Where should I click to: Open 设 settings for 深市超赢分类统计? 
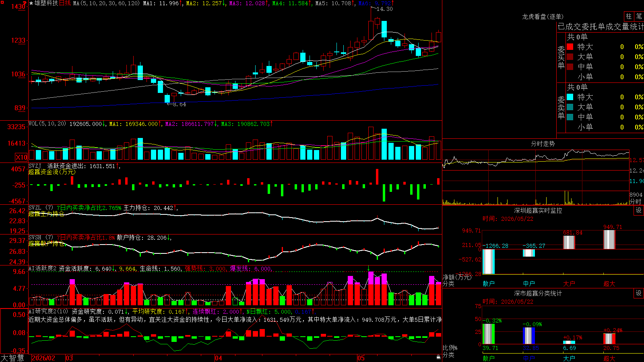pos(639,293)
